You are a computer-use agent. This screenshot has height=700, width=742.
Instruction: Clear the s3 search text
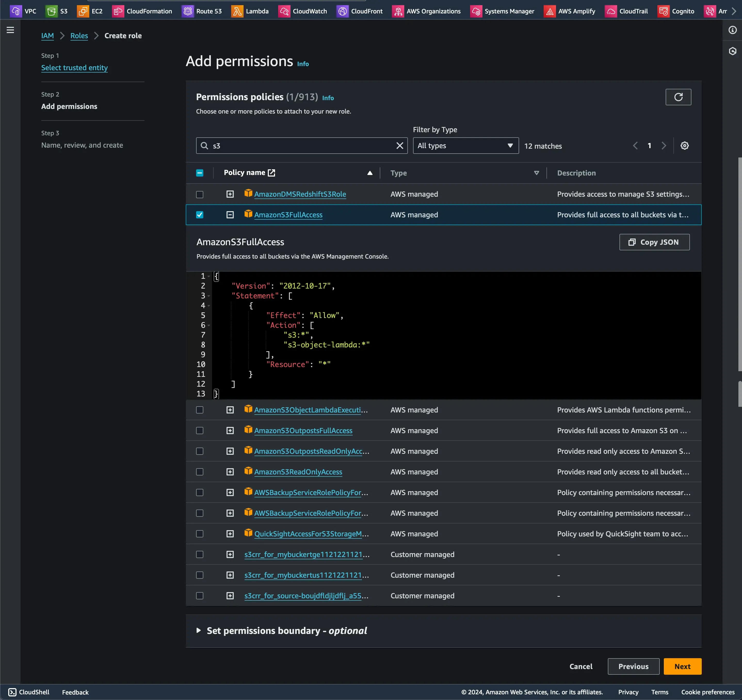(x=399, y=146)
